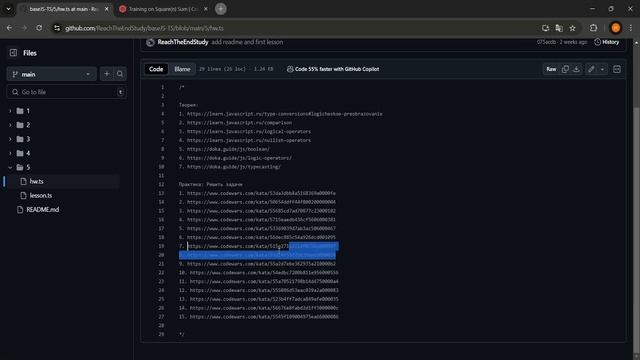Collapse folder 5 in file tree
Screen dimensions: 640x360
pos(10,167)
